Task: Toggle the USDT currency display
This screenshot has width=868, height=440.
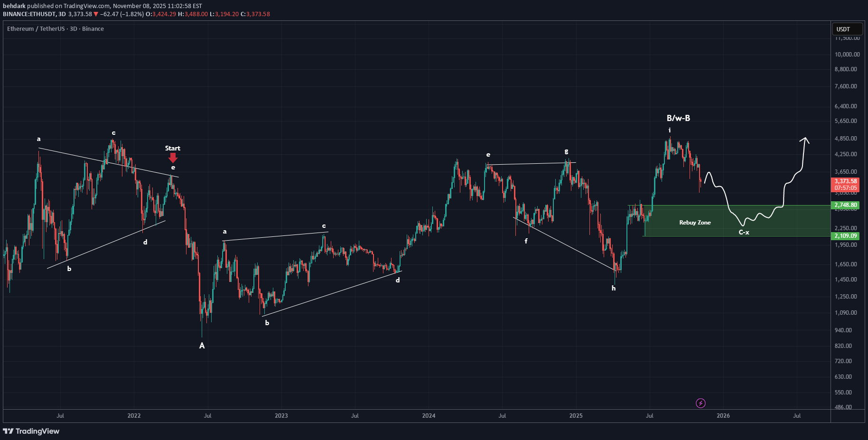Action: pos(847,28)
